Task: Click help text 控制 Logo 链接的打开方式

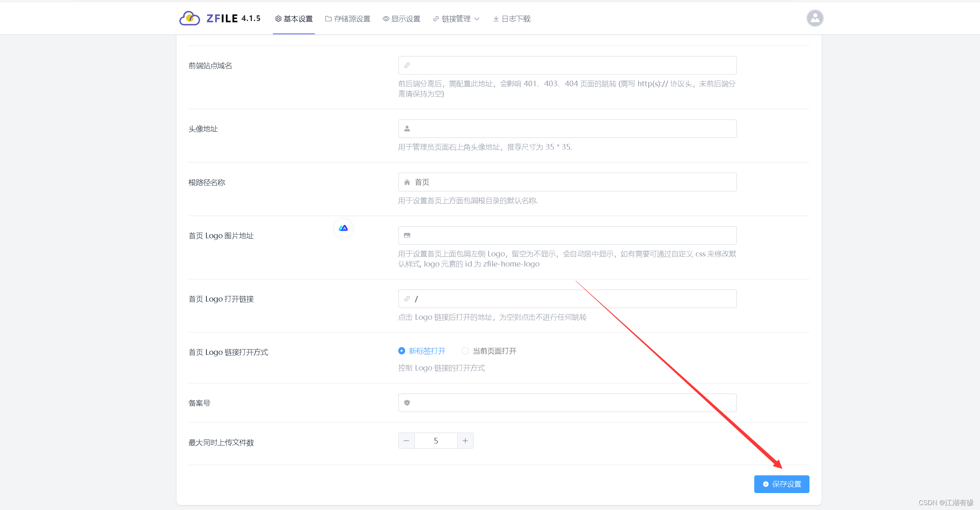Action: point(442,368)
